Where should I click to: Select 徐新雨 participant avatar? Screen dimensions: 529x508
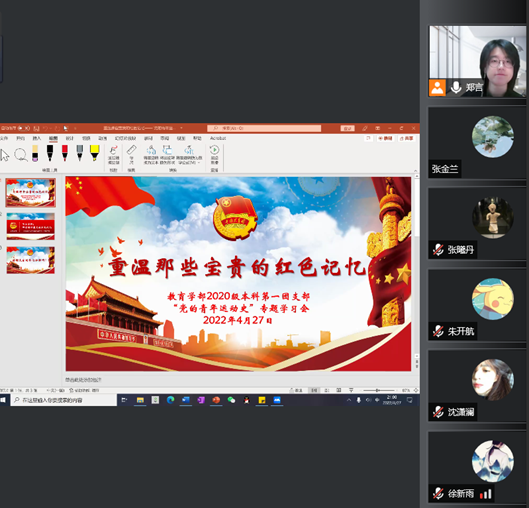point(493,461)
